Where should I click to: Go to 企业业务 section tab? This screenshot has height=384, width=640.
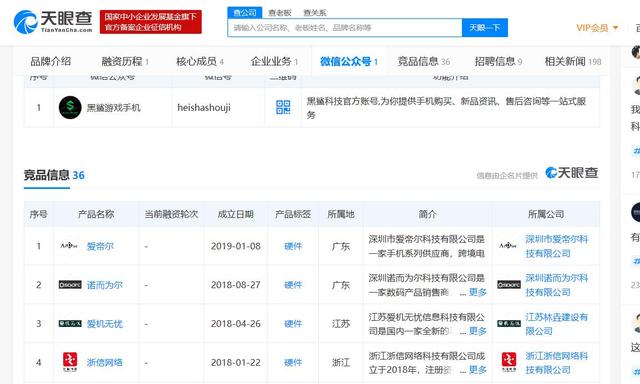[x=274, y=61]
